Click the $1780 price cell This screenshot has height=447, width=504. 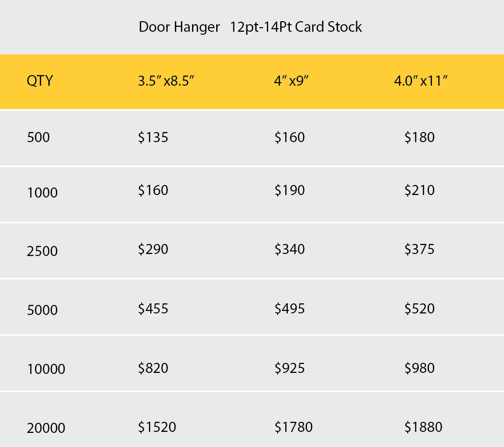tap(293, 427)
